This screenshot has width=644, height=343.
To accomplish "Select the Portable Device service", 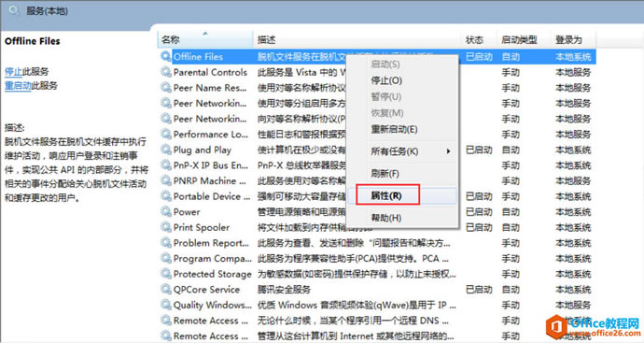I will (x=212, y=196).
